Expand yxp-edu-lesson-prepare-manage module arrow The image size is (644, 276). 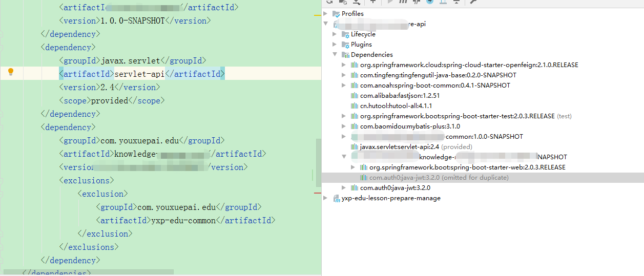click(x=326, y=198)
